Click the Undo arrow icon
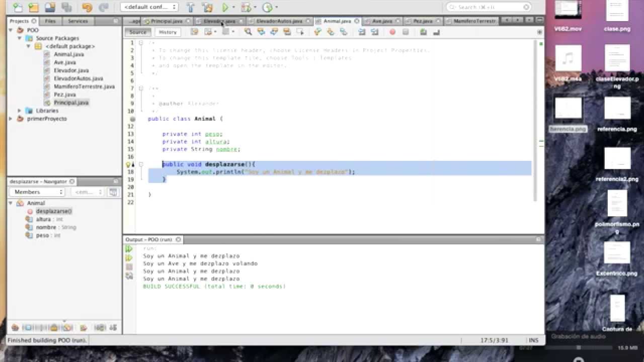 click(x=87, y=7)
